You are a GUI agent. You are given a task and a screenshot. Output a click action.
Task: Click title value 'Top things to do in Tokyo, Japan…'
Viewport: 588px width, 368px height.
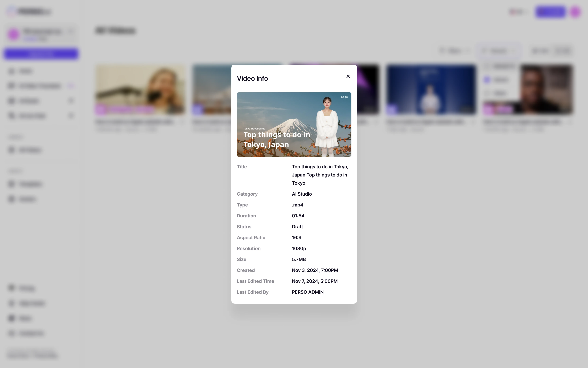point(320,175)
